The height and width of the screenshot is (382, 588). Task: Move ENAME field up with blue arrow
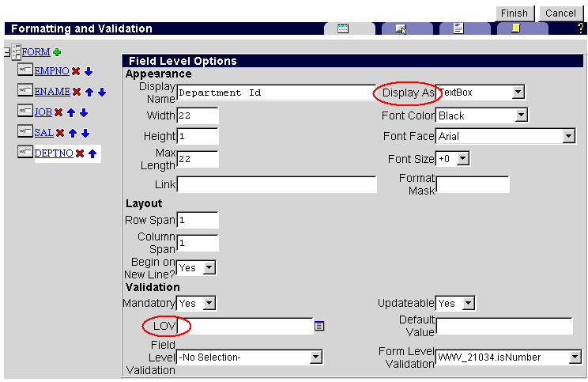pos(89,92)
